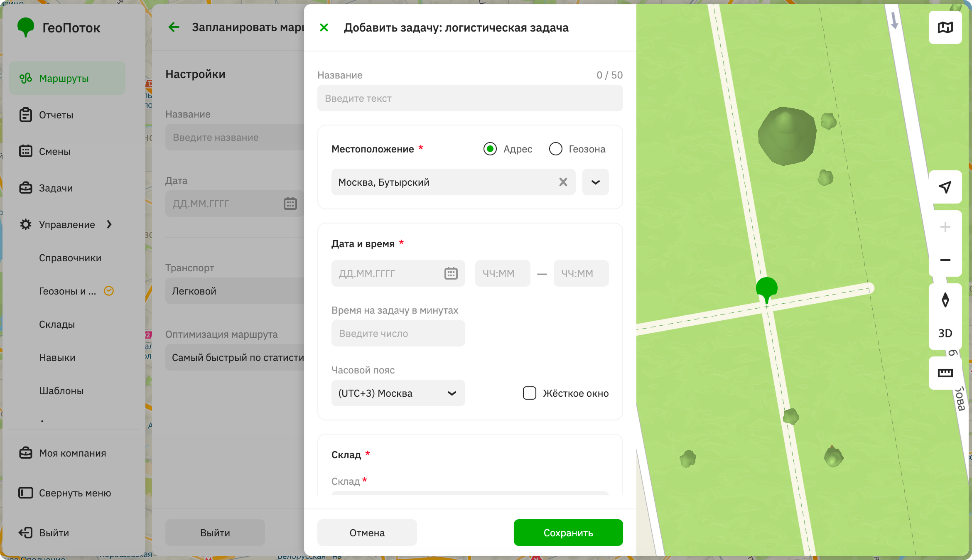Zoom out the map with minus button
Viewport: 972px width, 560px height.
(945, 260)
